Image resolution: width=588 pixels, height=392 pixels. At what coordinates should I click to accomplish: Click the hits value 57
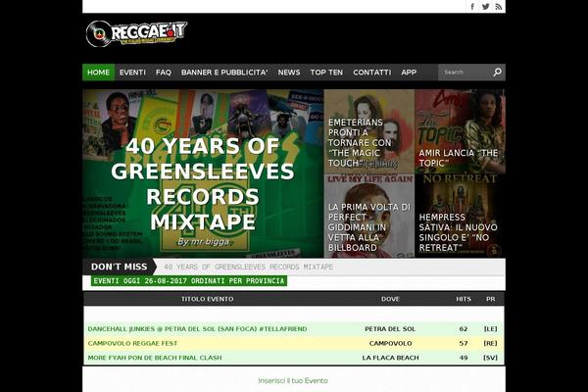coord(464,343)
